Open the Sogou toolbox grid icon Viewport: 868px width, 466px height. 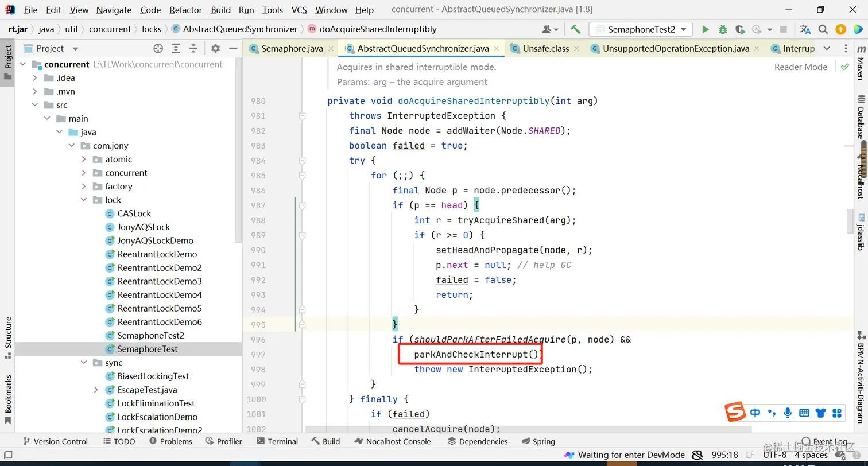837,413
